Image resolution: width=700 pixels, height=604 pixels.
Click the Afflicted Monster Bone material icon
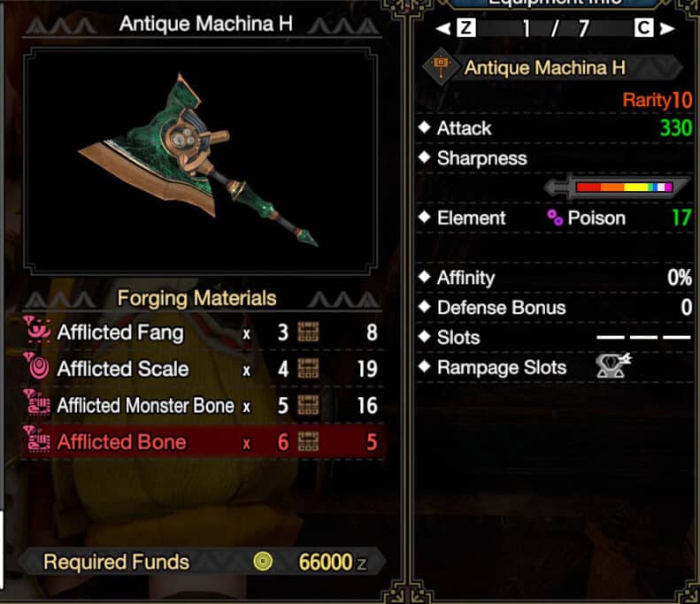pyautogui.click(x=38, y=403)
